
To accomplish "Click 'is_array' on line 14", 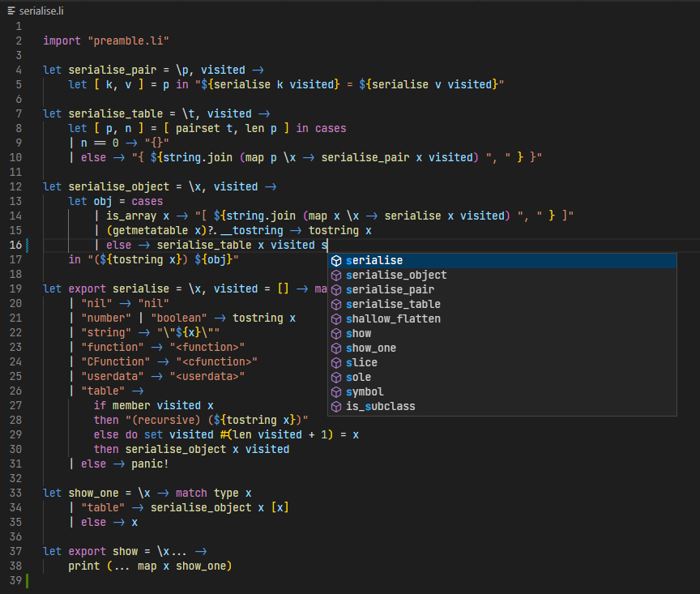I will (131, 216).
